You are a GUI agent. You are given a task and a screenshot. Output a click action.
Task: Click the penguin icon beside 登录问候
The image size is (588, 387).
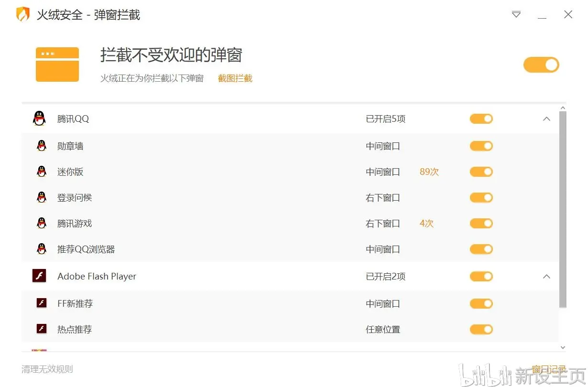pos(42,197)
